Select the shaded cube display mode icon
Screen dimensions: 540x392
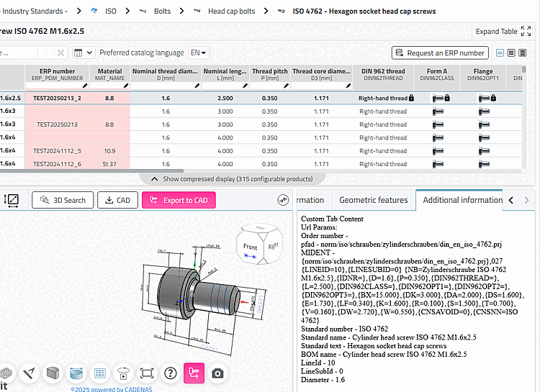click(53, 373)
